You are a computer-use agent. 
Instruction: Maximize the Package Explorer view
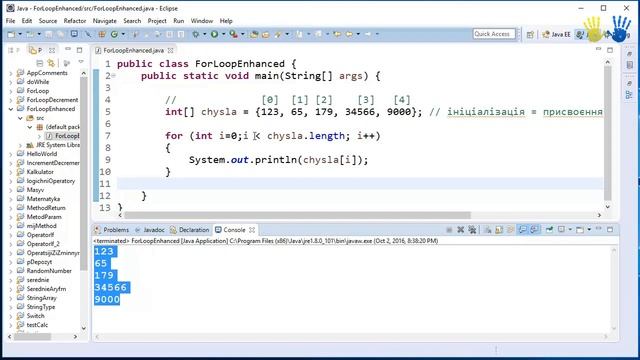pyautogui.click(x=79, y=50)
